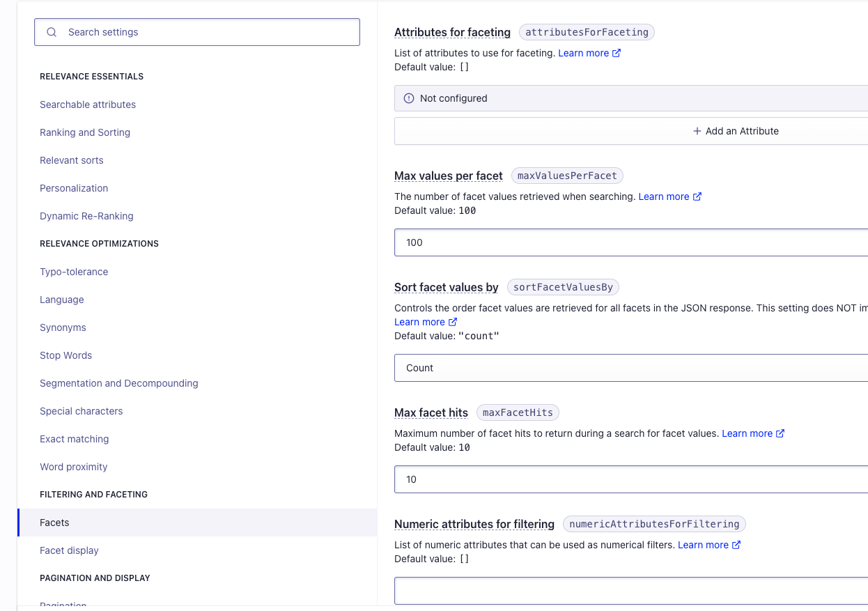
Task: Select Special characters in sidebar
Action: coord(82,411)
